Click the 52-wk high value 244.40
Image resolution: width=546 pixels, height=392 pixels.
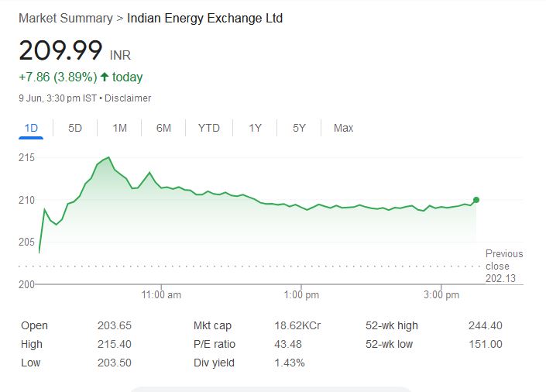click(486, 326)
